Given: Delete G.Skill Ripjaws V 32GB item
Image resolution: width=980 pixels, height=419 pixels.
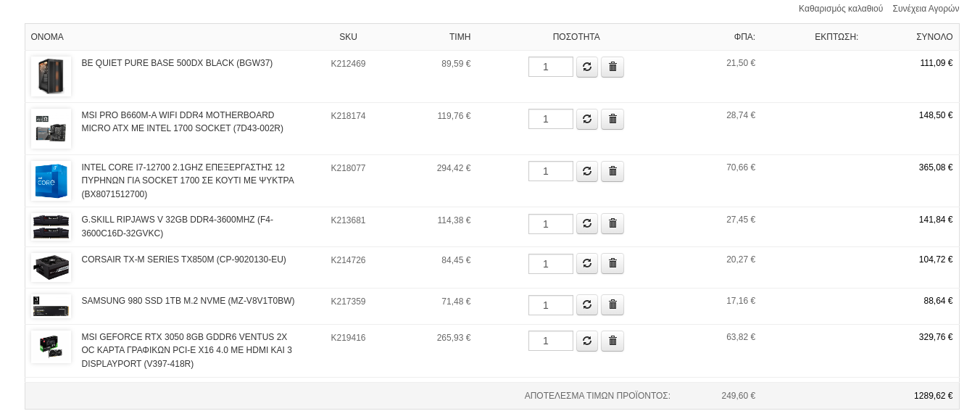Looking at the screenshot, I should click(x=612, y=223).
